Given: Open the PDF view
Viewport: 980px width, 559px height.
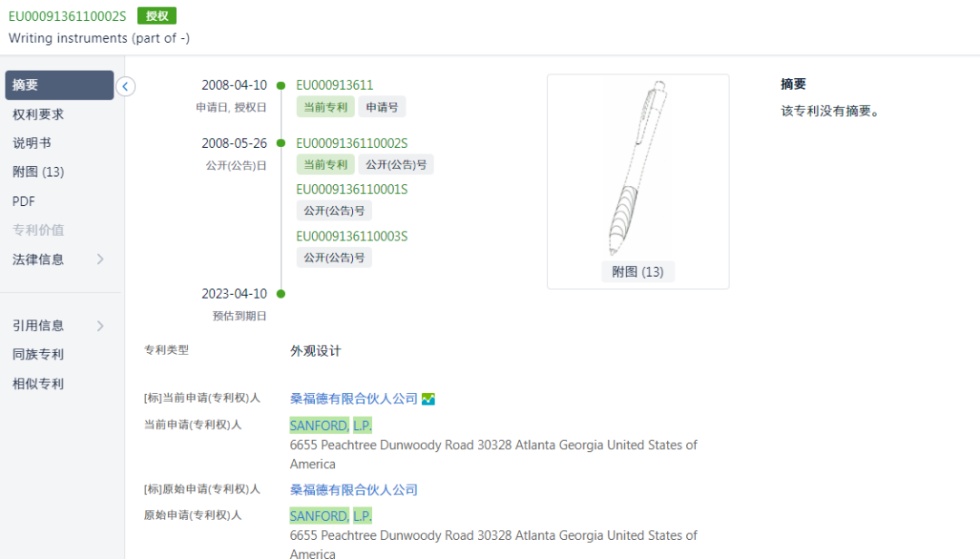Looking at the screenshot, I should (24, 201).
